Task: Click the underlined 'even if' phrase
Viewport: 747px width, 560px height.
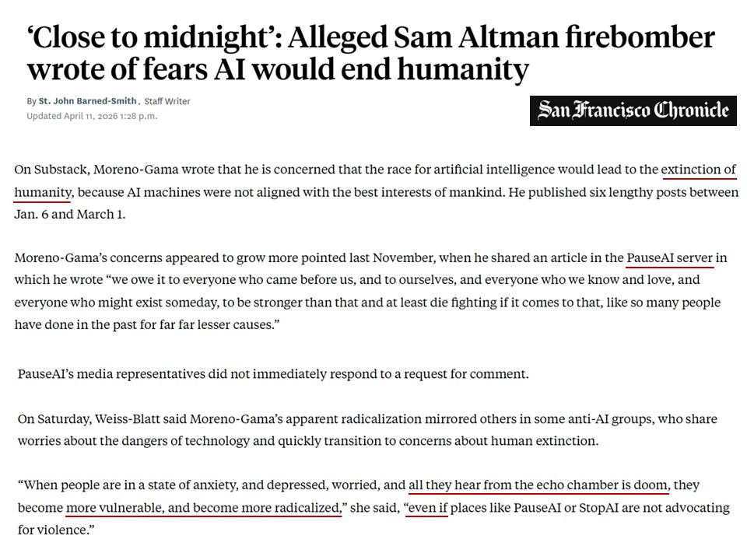Action: tap(426, 508)
